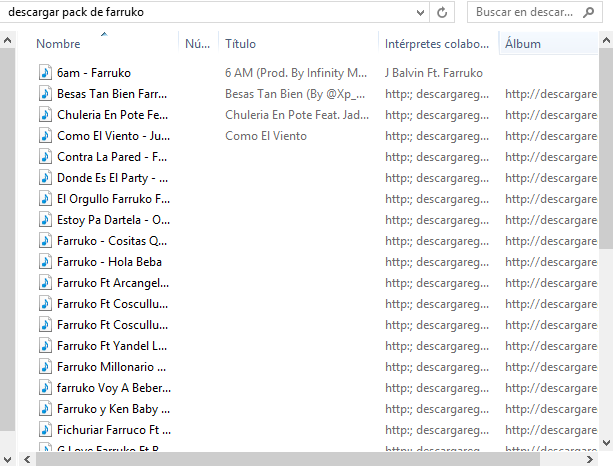Click the music icon of Donde Es El Party

(x=45, y=178)
